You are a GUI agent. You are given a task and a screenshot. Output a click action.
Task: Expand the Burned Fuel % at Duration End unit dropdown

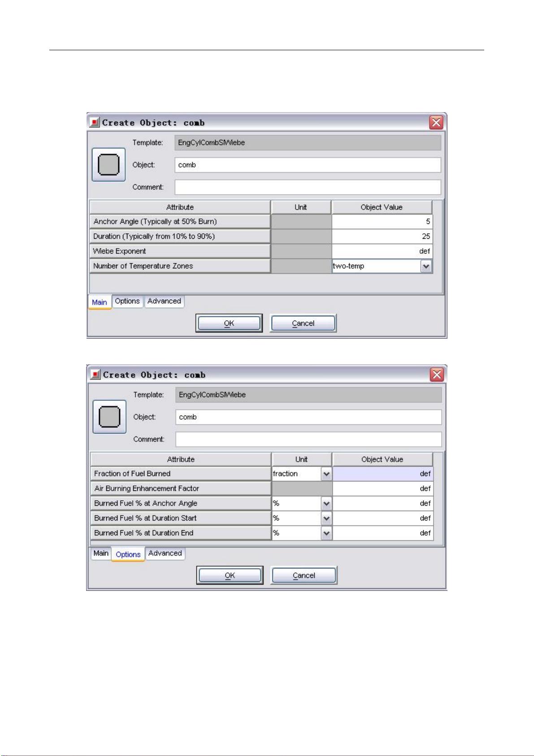click(x=326, y=533)
